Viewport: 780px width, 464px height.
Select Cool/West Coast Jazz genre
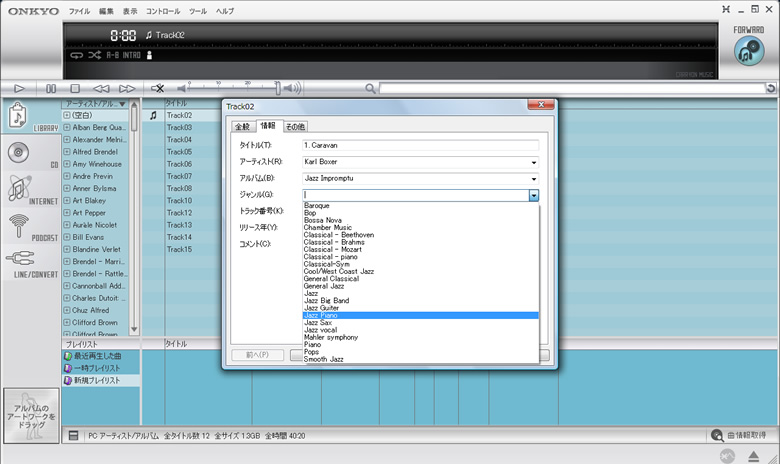(420, 272)
